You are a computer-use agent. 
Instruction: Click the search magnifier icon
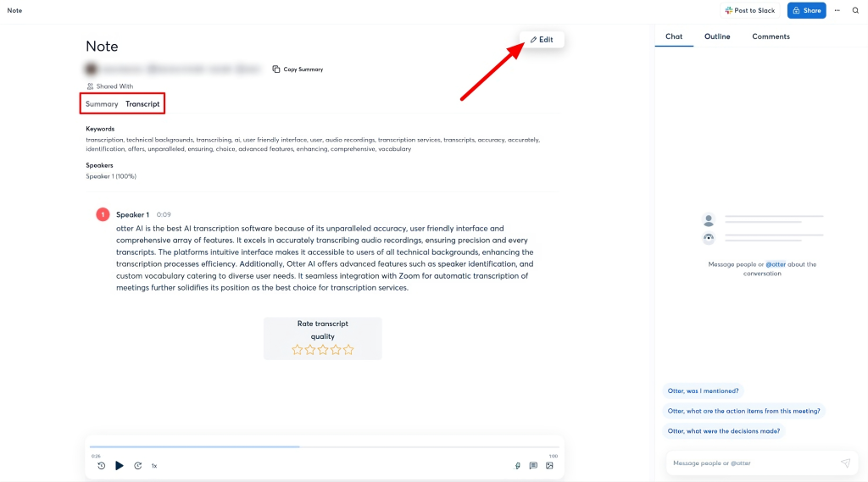[855, 10]
